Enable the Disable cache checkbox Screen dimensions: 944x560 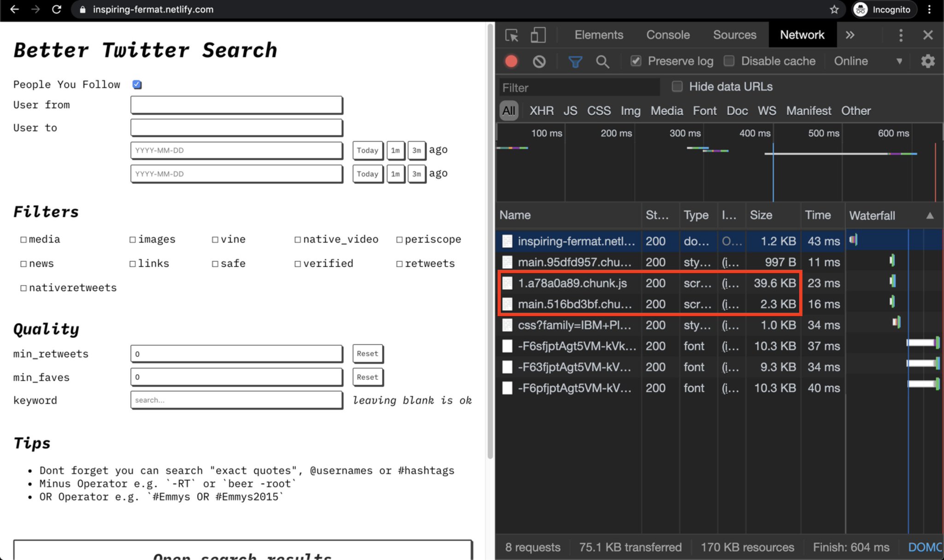tap(730, 61)
